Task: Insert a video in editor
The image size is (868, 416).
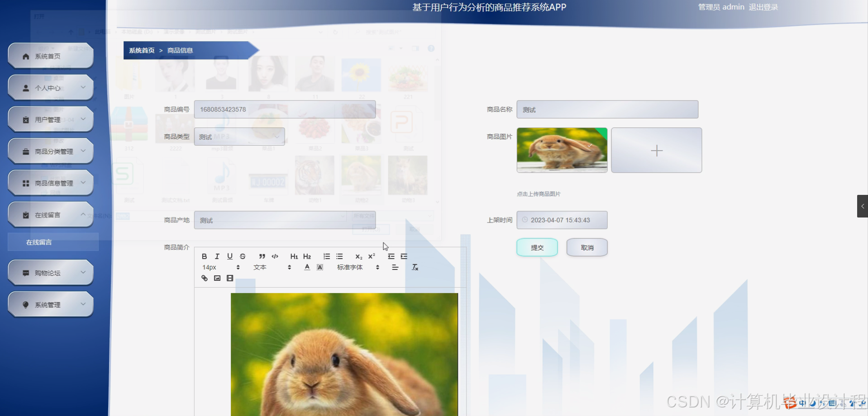Action: click(x=230, y=278)
